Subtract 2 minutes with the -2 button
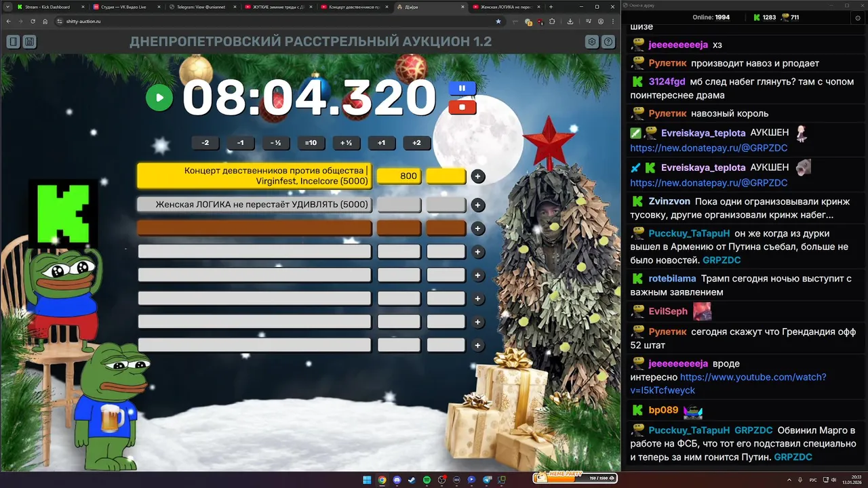Image resolution: width=868 pixels, height=488 pixels. (205, 143)
